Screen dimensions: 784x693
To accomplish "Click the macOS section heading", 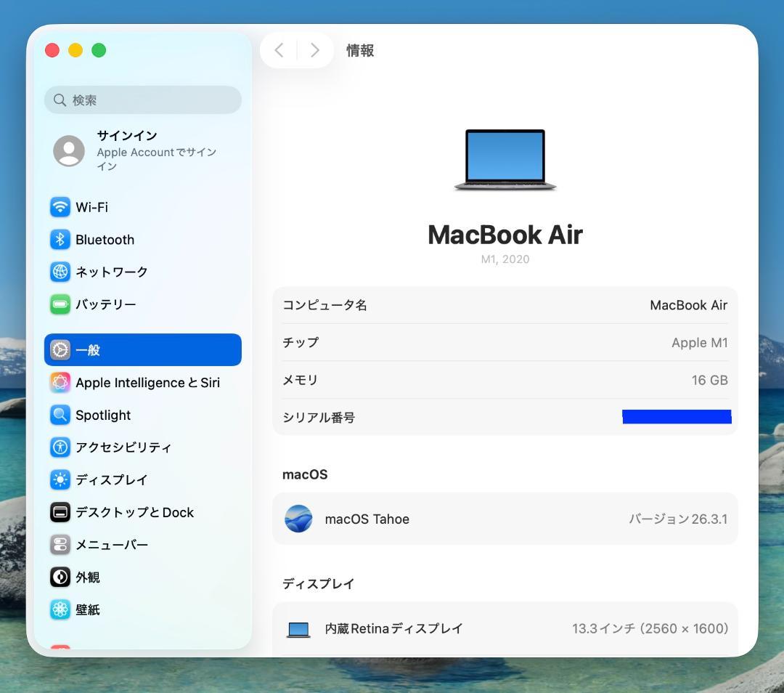I will 305,474.
